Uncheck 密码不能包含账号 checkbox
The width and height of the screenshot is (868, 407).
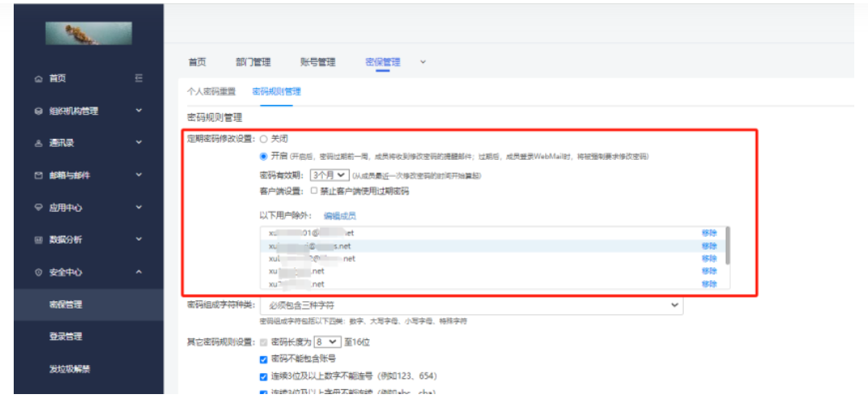[263, 359]
